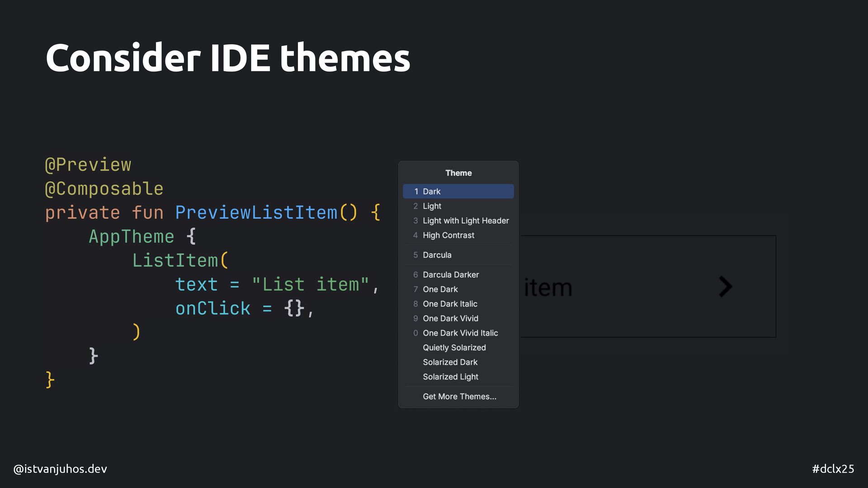Pick the One Dark Italic theme

(x=458, y=304)
